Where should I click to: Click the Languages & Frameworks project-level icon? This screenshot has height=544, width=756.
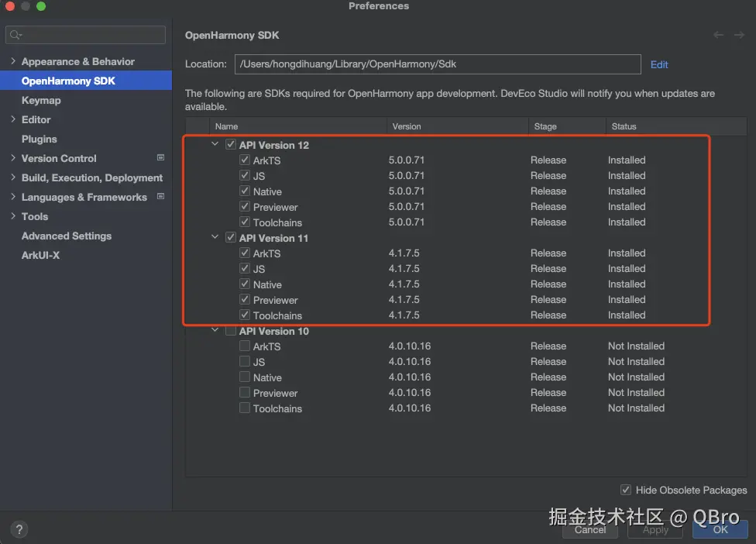161,197
